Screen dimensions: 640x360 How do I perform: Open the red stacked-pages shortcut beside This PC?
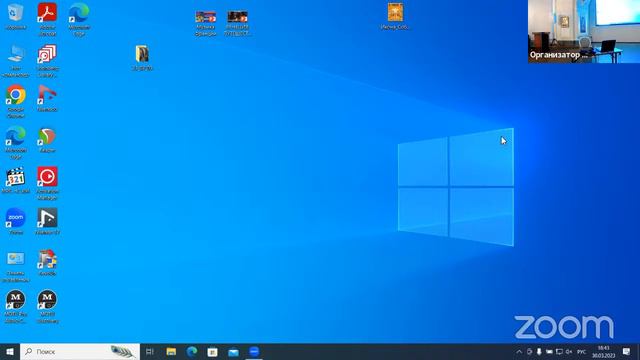tap(47, 54)
